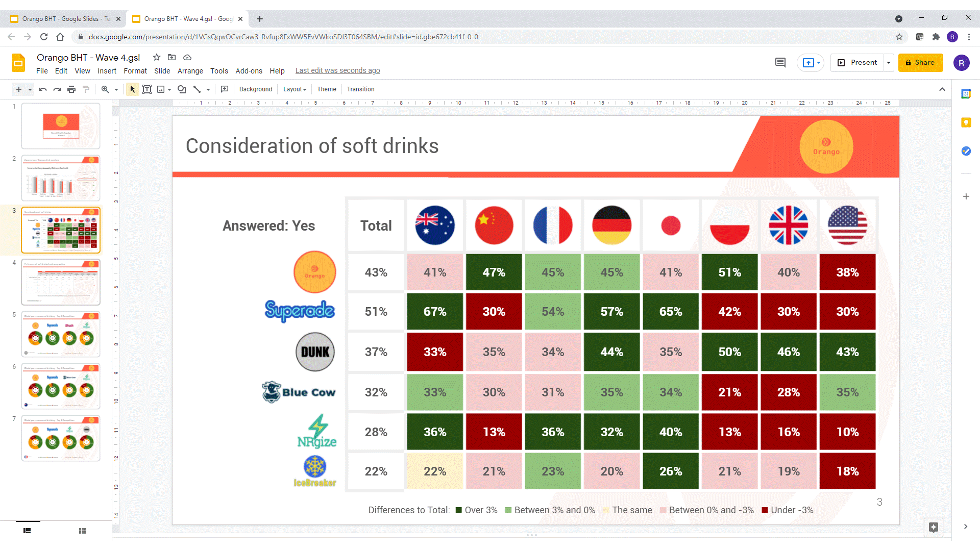Image resolution: width=980 pixels, height=551 pixels.
Task: Collapse the menus with the chevron arrow
Action: [x=942, y=89]
